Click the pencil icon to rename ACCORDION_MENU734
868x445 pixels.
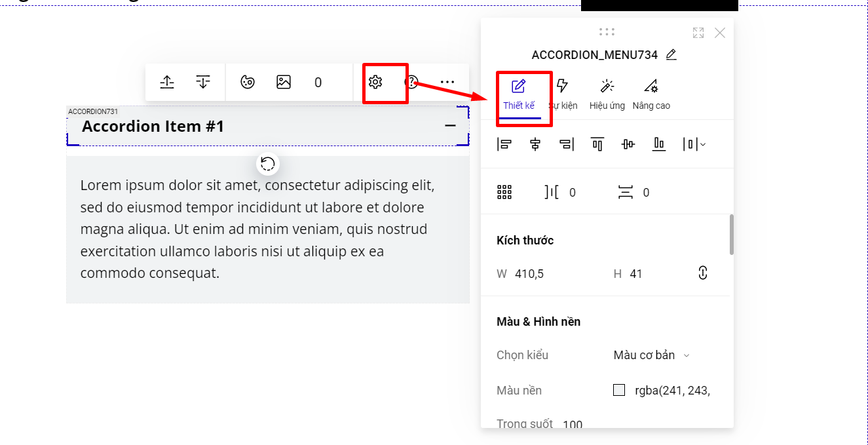coord(671,55)
